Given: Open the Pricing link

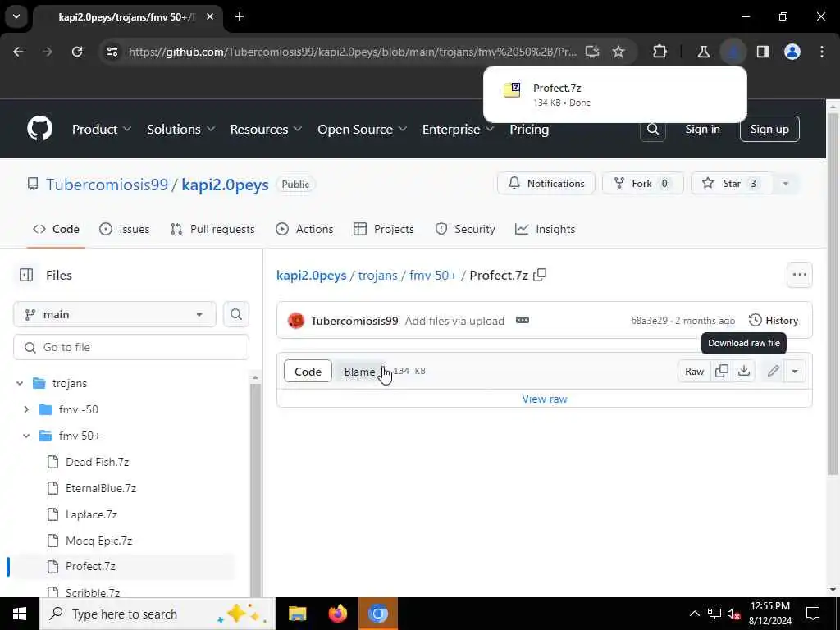Looking at the screenshot, I should (x=529, y=129).
